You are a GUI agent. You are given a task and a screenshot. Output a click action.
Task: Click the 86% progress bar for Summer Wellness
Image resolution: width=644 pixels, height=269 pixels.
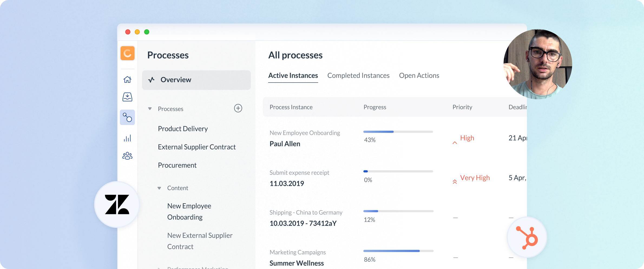click(398, 251)
